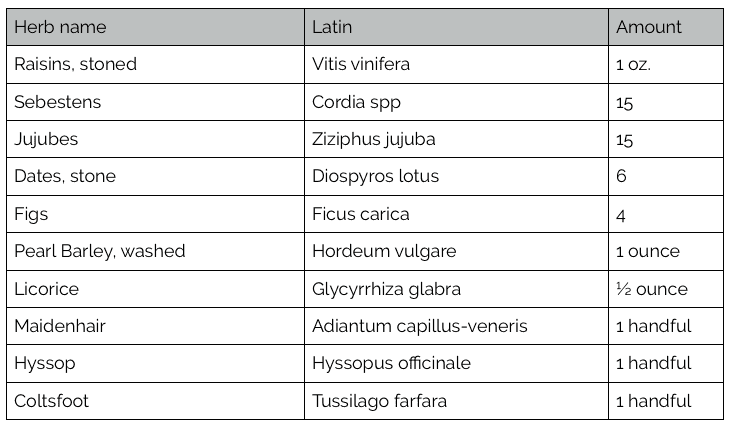Click the 'Cordia spp' cell
This screenshot has height=426, width=731.
point(353,102)
